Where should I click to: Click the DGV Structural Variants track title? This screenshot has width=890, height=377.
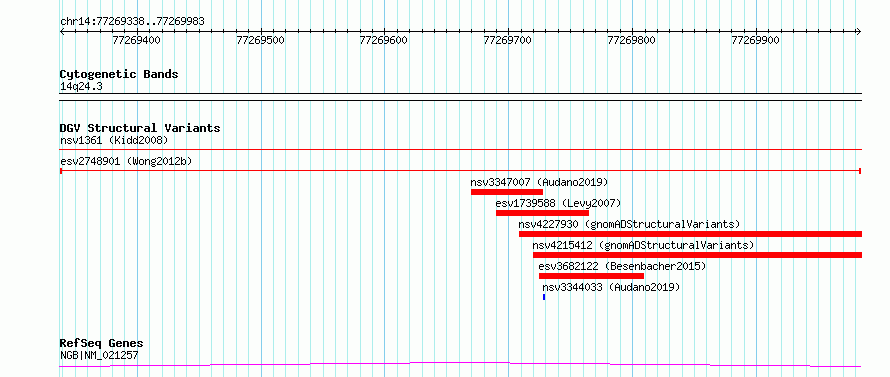tap(140, 128)
